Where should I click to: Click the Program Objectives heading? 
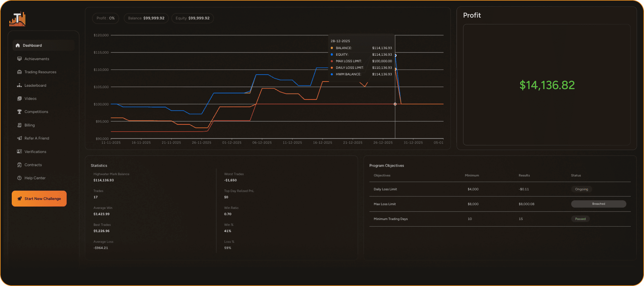point(386,166)
